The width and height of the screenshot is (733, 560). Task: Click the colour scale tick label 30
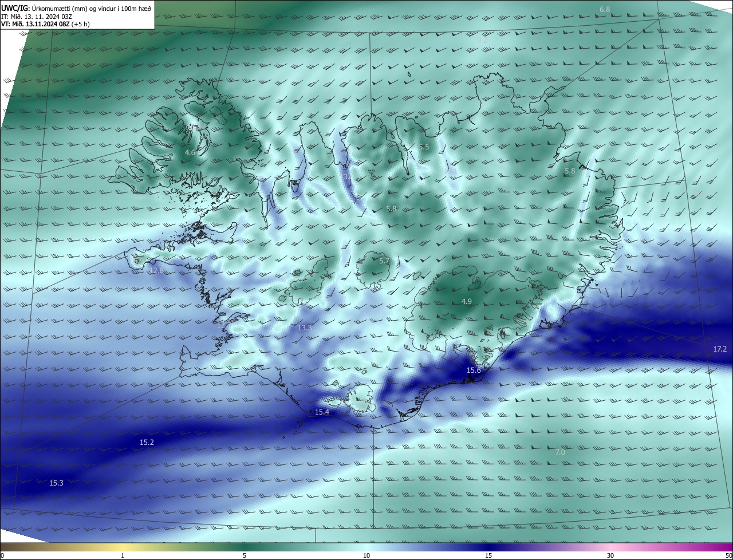(x=610, y=555)
